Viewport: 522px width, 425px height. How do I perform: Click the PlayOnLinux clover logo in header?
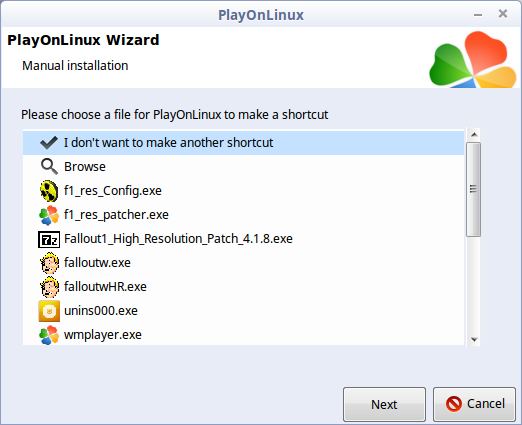pos(473,59)
